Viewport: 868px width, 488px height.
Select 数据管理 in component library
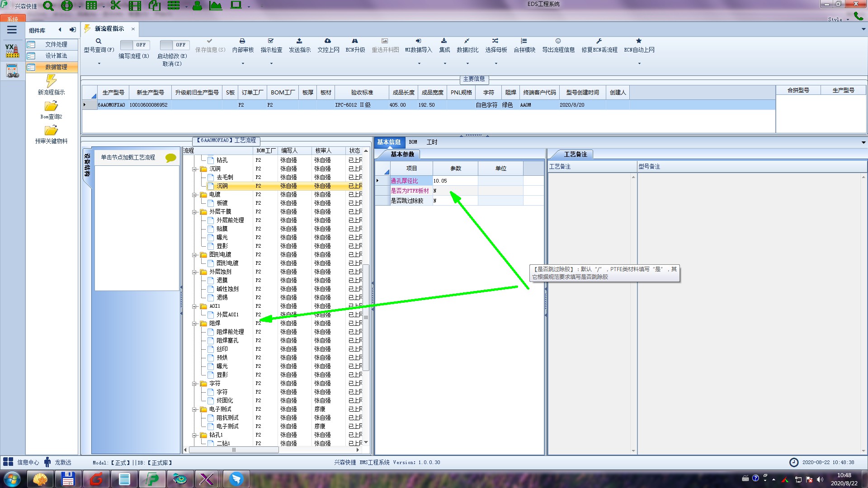(x=56, y=67)
